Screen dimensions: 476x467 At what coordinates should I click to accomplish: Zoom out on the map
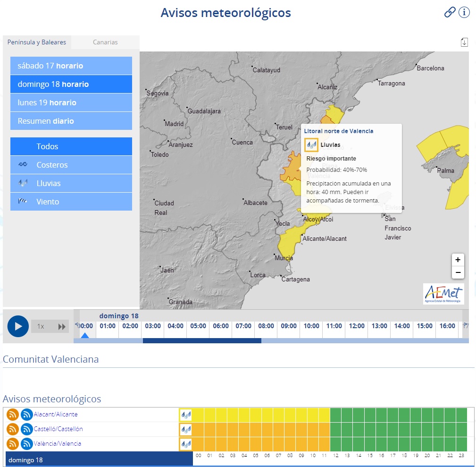coord(458,272)
